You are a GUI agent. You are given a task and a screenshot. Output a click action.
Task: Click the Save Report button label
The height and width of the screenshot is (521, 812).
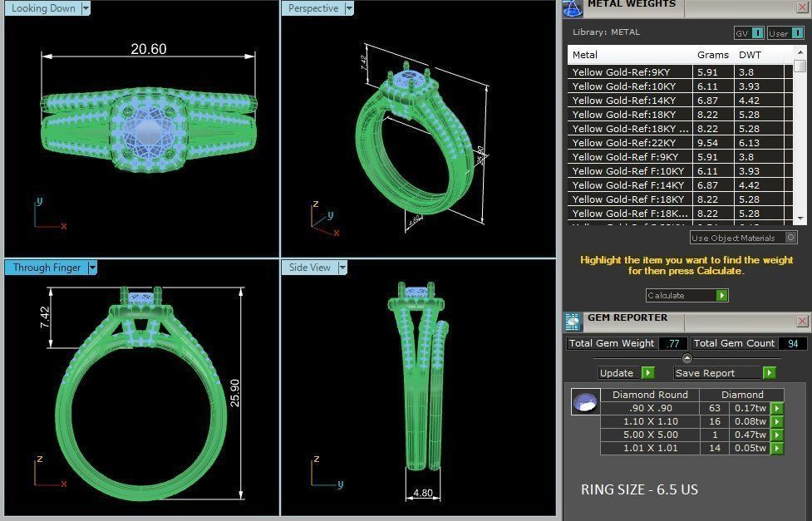tap(705, 373)
